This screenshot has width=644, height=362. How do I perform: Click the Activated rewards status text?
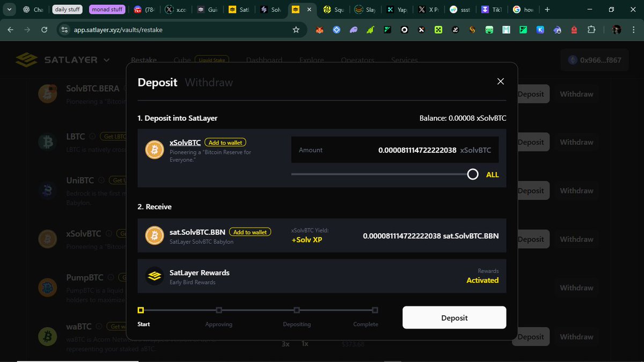pos(482,280)
